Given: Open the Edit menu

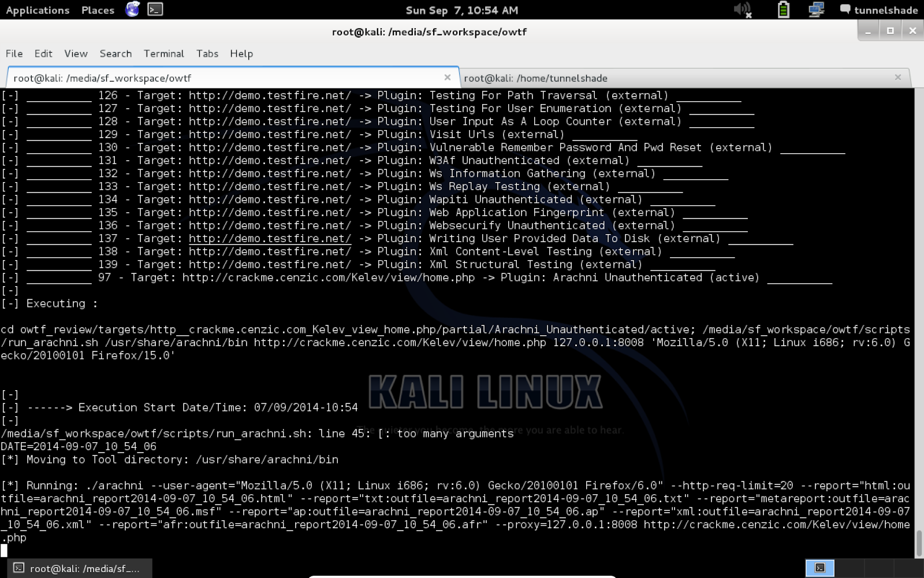Looking at the screenshot, I should 43,53.
